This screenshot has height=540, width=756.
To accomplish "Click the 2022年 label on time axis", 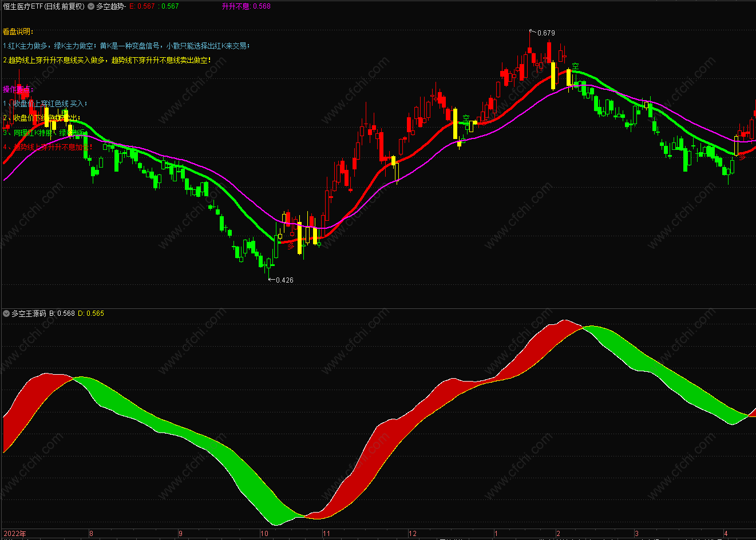I will click(x=14, y=534).
